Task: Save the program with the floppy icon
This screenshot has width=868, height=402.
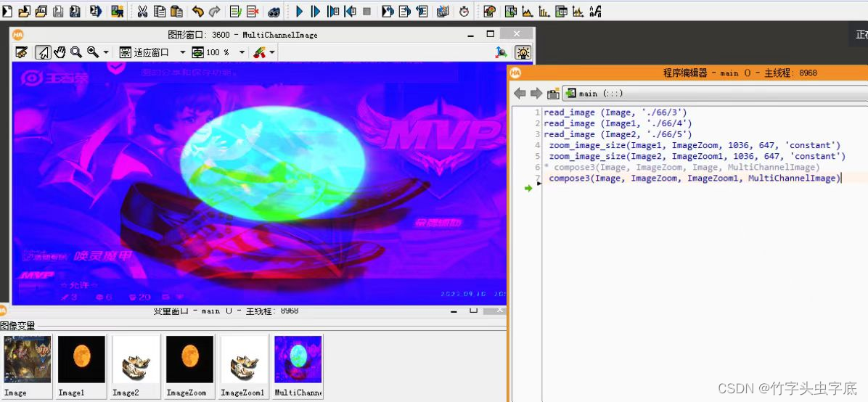Action: [57, 11]
